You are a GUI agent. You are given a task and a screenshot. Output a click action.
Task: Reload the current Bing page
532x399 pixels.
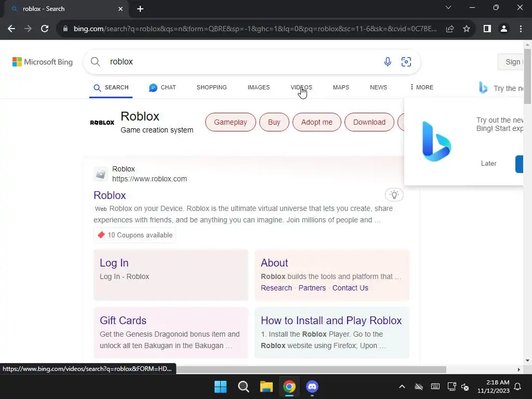click(45, 29)
